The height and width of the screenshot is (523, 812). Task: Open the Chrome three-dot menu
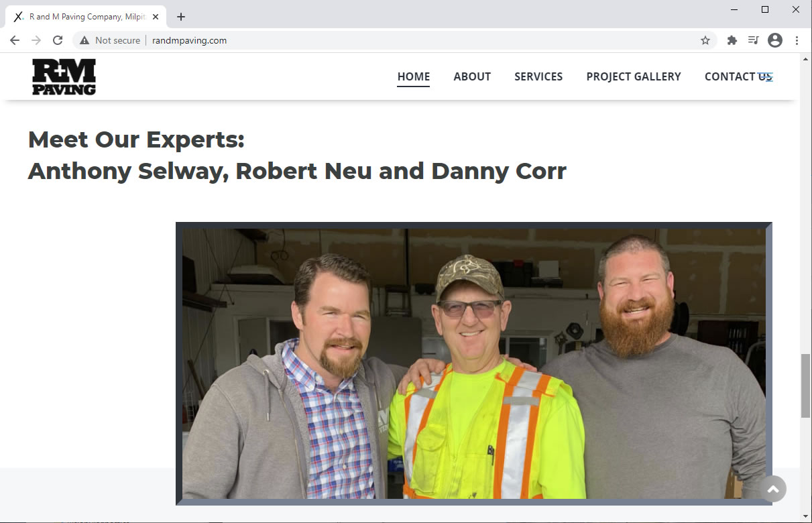coord(797,40)
